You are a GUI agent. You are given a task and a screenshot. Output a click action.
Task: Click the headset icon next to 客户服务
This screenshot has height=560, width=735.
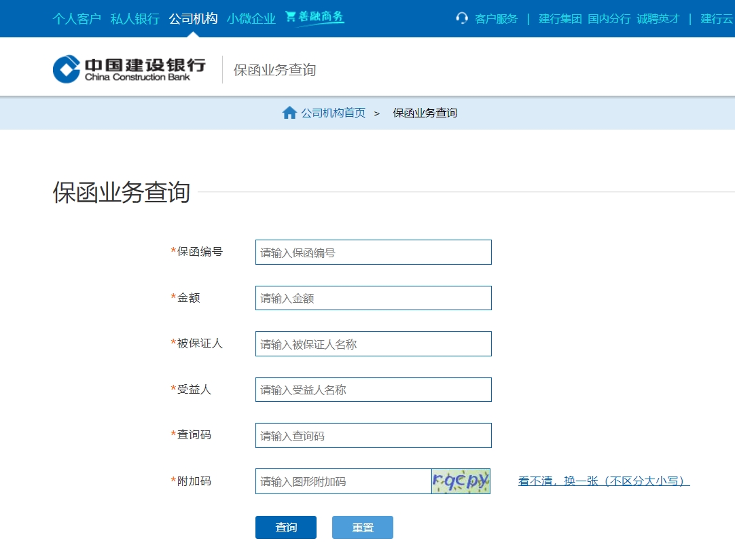pos(463,18)
